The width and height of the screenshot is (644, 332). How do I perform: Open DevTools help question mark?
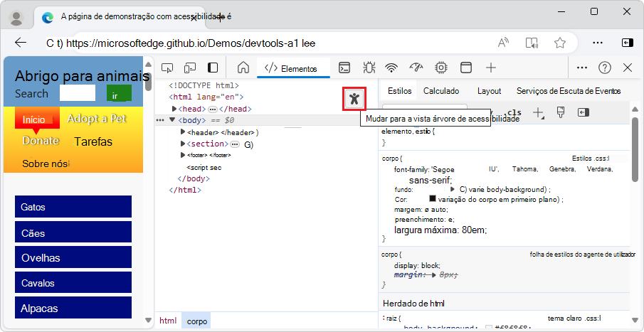(605, 68)
